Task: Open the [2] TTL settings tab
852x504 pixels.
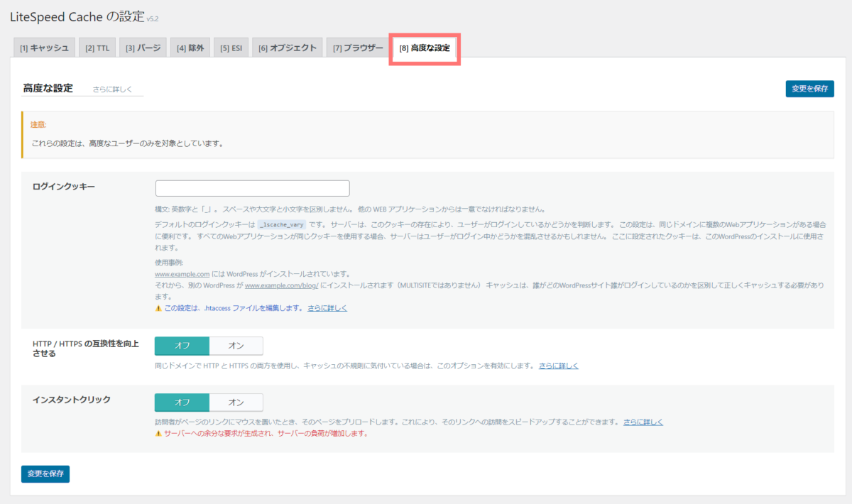Action: click(97, 47)
